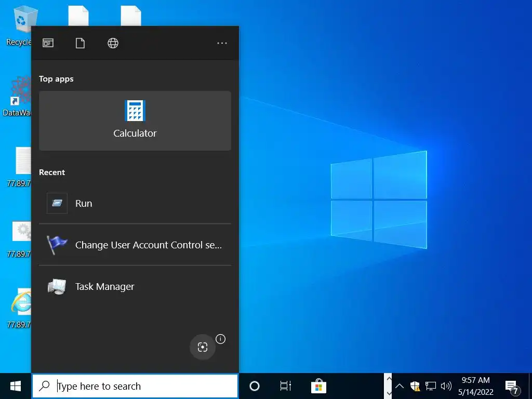Open Action Center notifications icon
Image resolution: width=532 pixels, height=399 pixels.
pyautogui.click(x=512, y=387)
